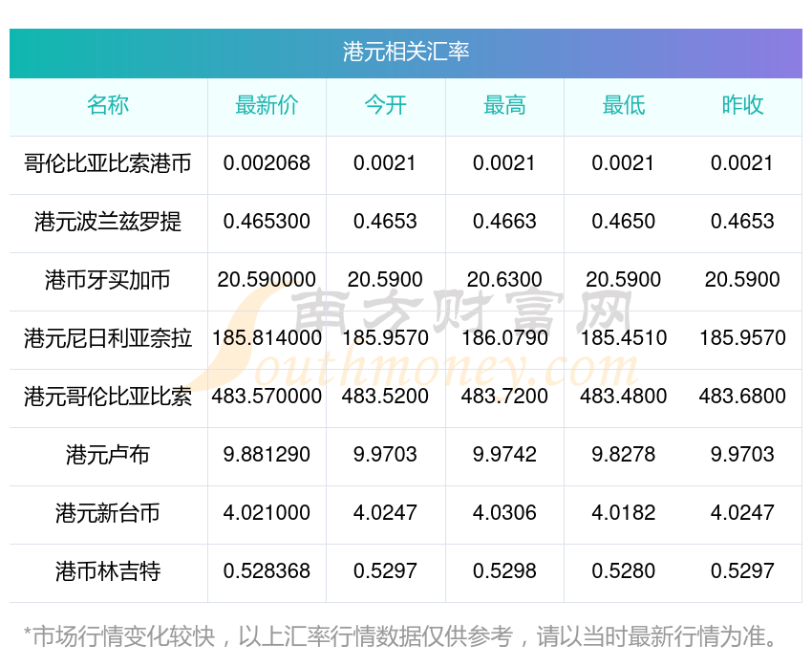
Task: Select the highest price cell 186.0790
Action: coord(504,338)
